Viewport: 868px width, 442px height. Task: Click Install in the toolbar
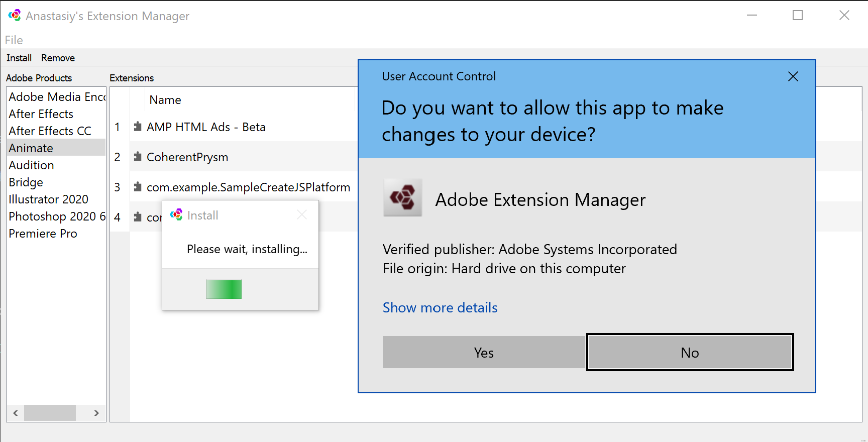pos(19,58)
